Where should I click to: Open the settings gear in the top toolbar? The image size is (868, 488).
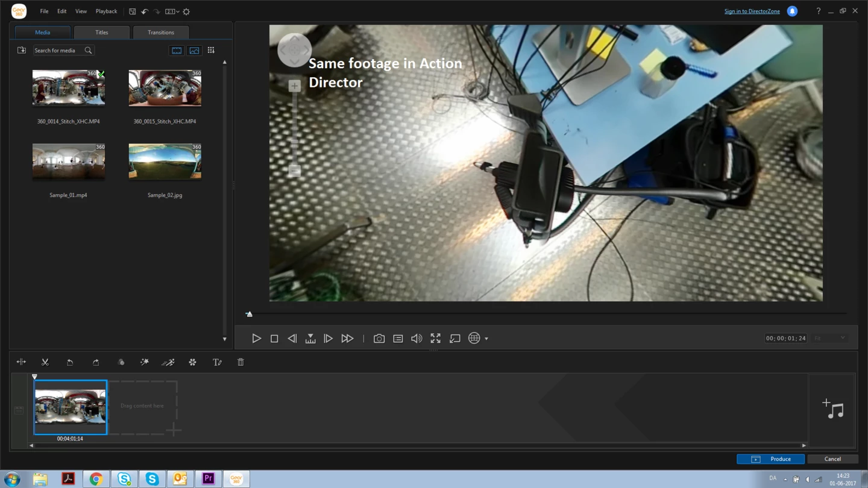coord(186,11)
